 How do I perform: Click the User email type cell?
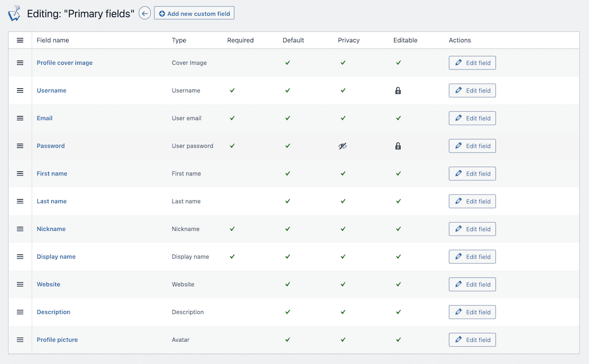coord(187,118)
